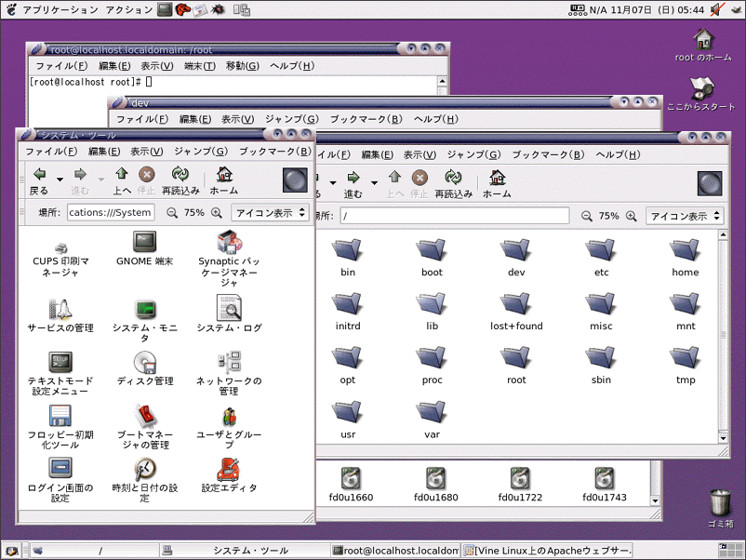The height and width of the screenshot is (560, 746).
Task: Open view mode dropdown in root folder window
Action: (685, 216)
